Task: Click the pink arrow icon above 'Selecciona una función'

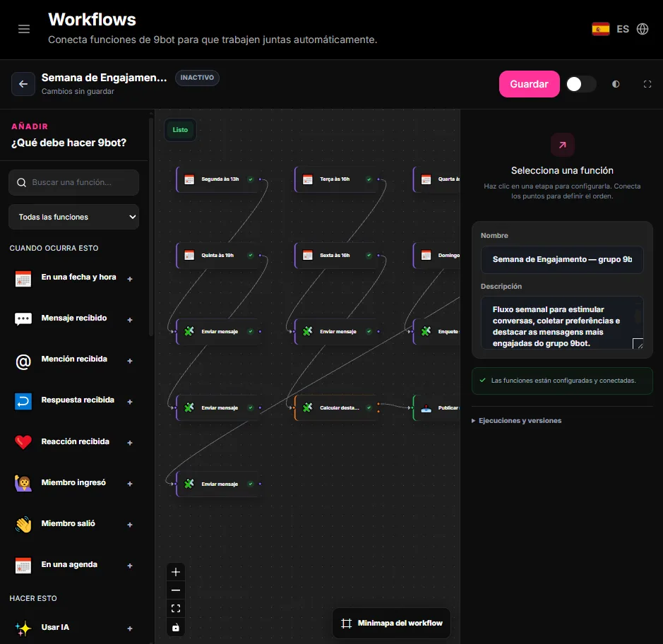Action: coord(562,145)
